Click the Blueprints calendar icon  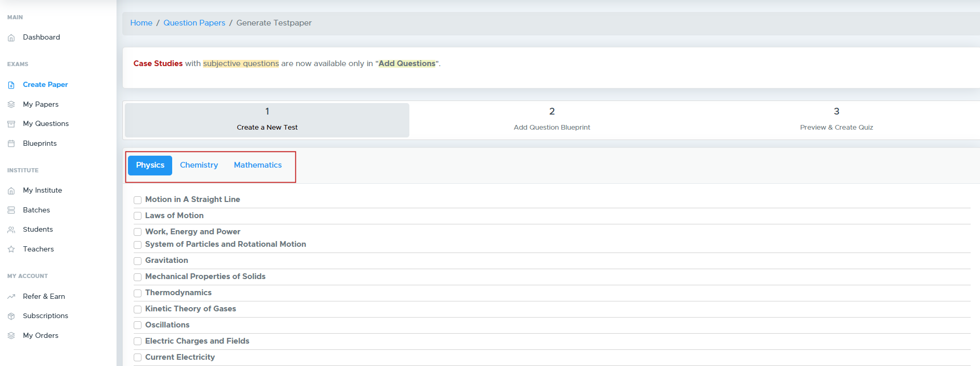pos(11,144)
